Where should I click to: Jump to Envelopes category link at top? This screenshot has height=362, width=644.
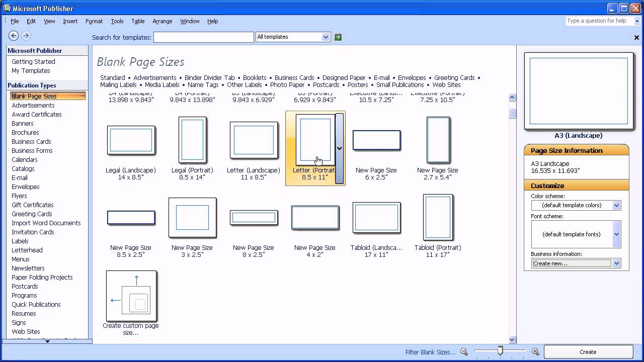412,77
